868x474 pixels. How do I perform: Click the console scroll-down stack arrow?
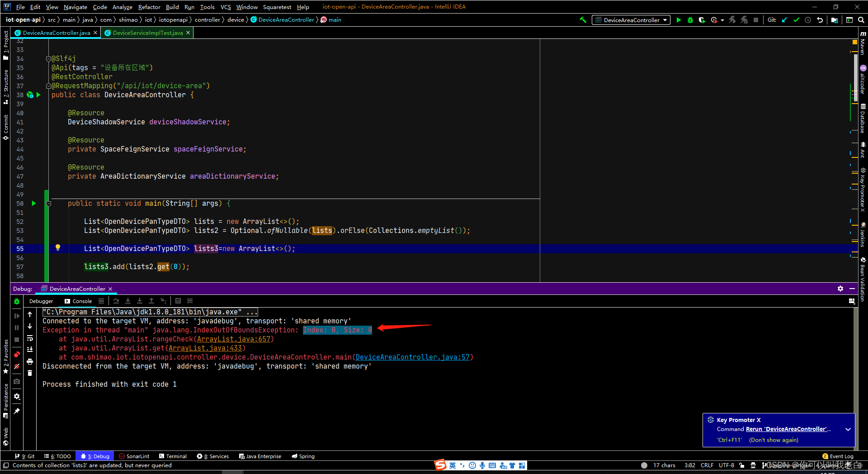pos(30,326)
